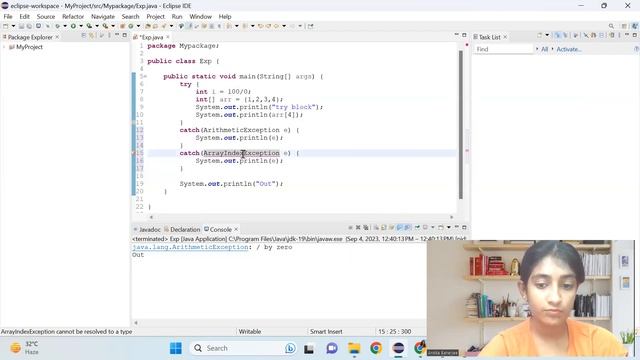The height and width of the screenshot is (360, 640).
Task: Click Clear Console icon
Action: (376, 227)
